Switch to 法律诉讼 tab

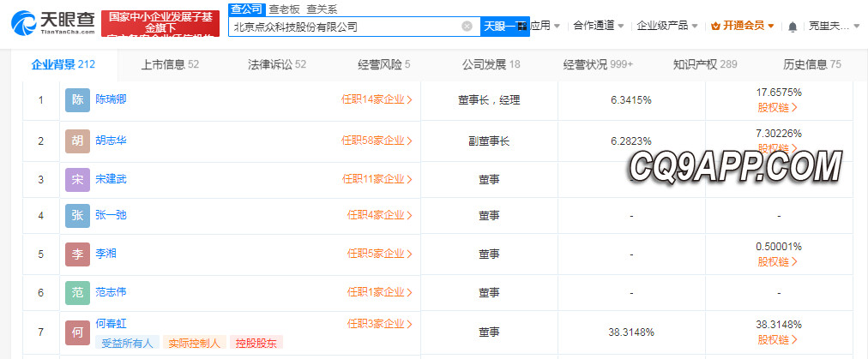click(277, 65)
